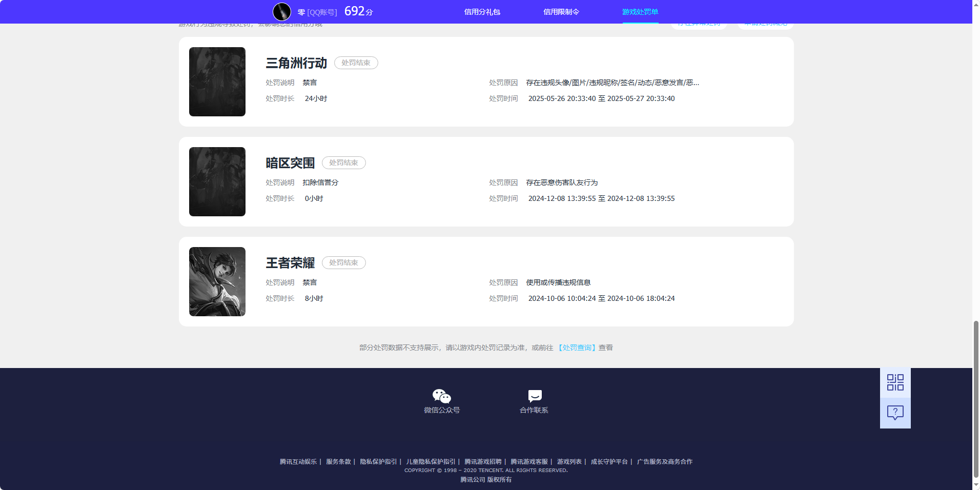Click punishment time 2024-10-06 10:04:24 range
Screen dimensions: 980x490
[601, 298]
